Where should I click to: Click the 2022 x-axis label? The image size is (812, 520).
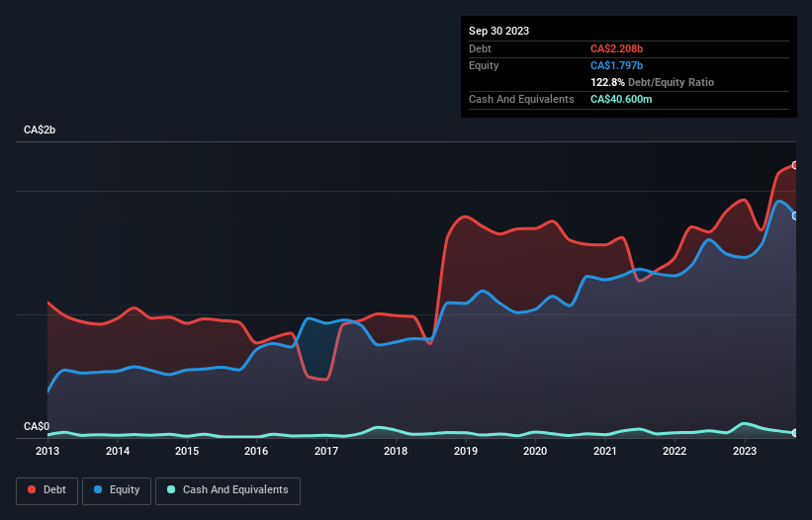click(x=675, y=451)
